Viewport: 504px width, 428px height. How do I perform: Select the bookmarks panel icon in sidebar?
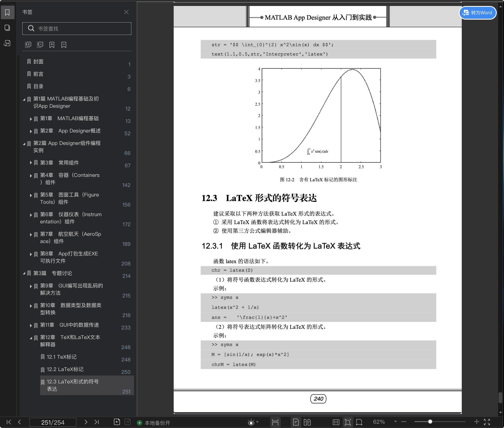coord(7,12)
